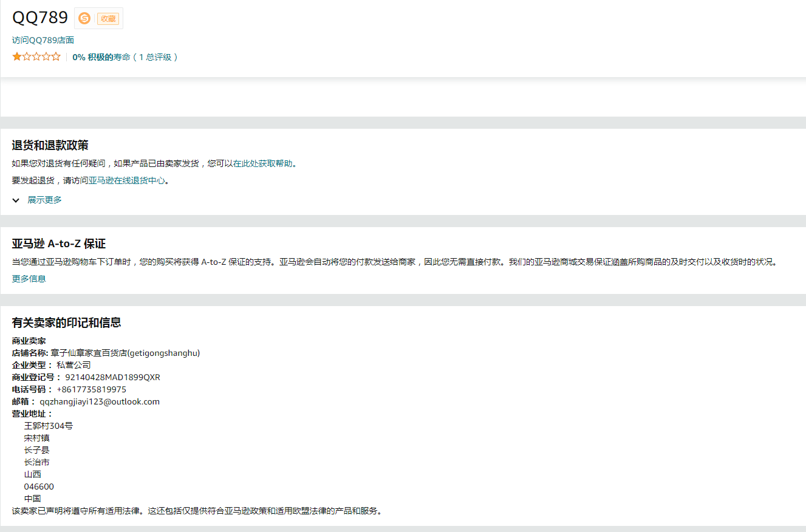Click the seller star rating icons
Screen dimensions: 806x532
tap(36, 57)
